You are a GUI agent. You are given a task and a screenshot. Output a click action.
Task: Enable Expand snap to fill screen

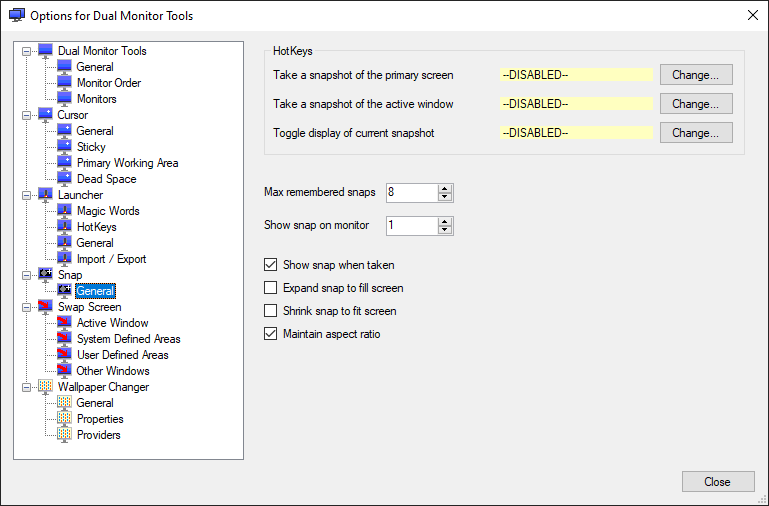tap(270, 288)
